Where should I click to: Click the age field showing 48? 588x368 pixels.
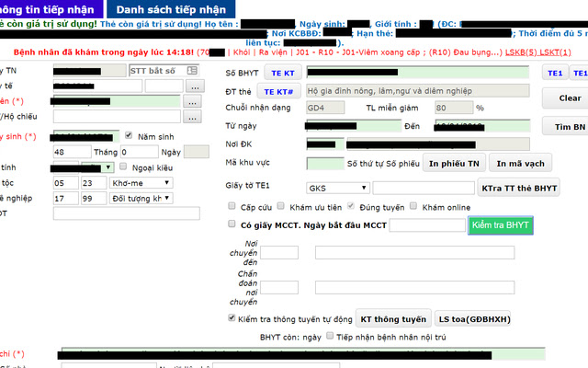pyautogui.click(x=72, y=152)
